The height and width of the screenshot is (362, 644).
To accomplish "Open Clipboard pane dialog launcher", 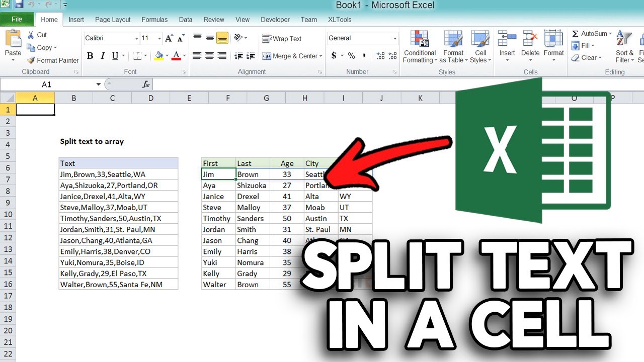I will 76,72.
